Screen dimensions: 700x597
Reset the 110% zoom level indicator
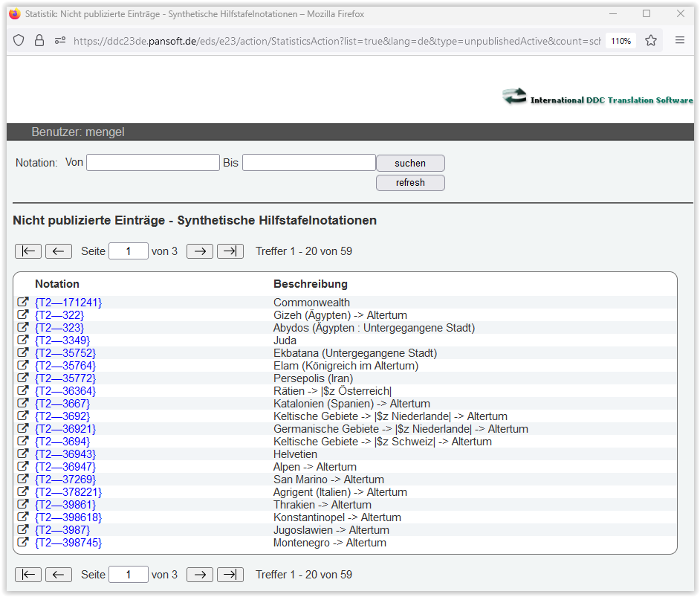coord(620,41)
